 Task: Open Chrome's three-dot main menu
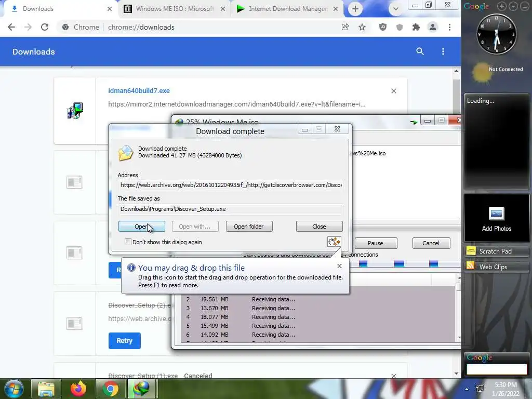coord(449,27)
